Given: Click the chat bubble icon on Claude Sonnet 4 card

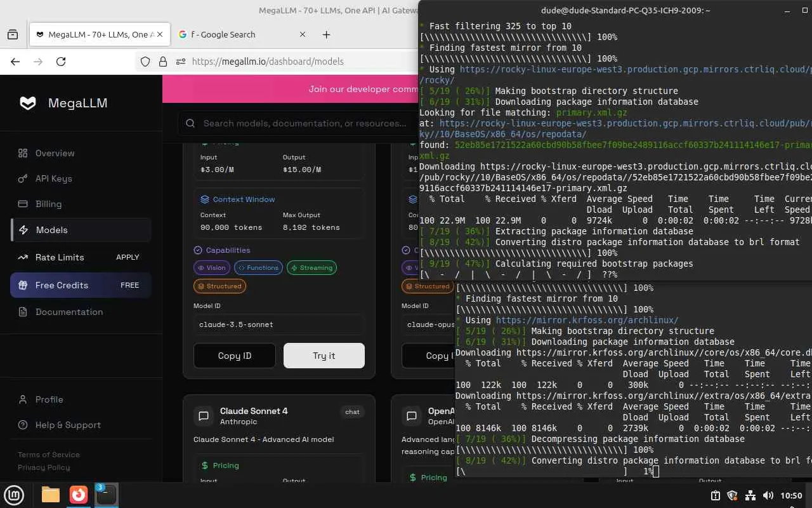Looking at the screenshot, I should 204,416.
